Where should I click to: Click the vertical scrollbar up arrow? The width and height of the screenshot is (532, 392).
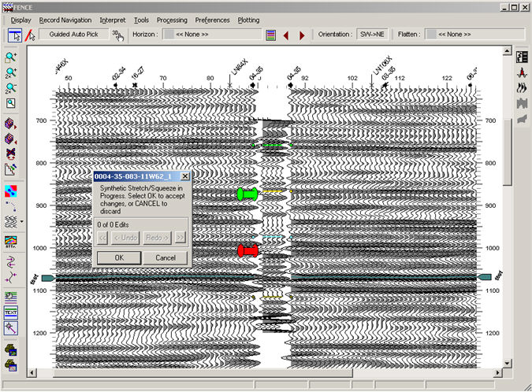pos(508,51)
